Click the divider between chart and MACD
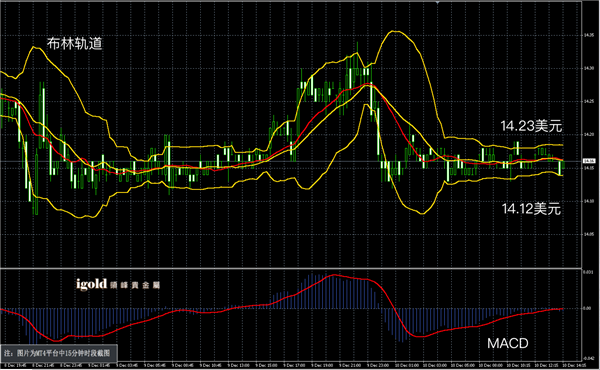Viewport: 600px width, 370px height. 291,268
